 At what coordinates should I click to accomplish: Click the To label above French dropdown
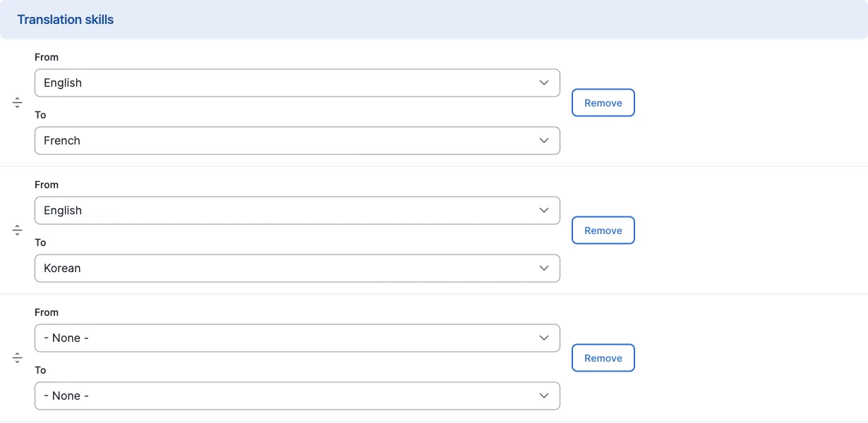pos(41,115)
